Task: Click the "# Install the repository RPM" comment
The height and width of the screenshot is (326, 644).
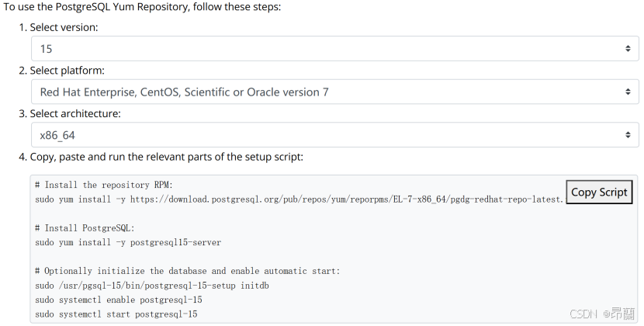Action: tap(103, 185)
